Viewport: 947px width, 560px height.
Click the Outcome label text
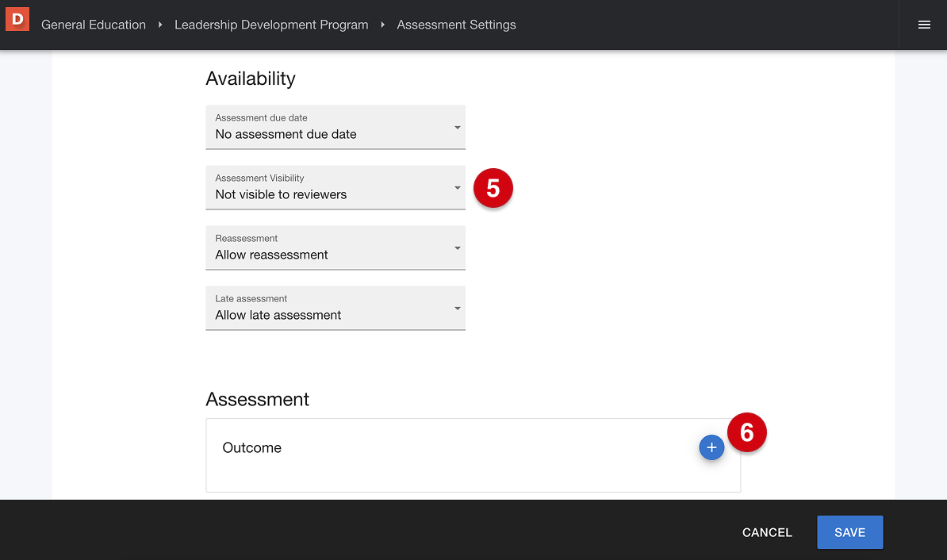coord(252,447)
